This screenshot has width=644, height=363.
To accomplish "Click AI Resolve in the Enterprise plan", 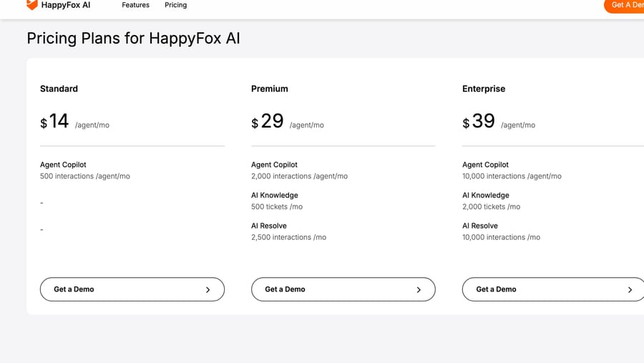I will [480, 226].
